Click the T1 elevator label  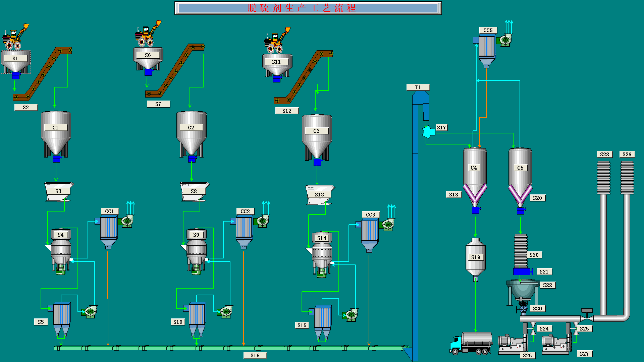click(418, 87)
